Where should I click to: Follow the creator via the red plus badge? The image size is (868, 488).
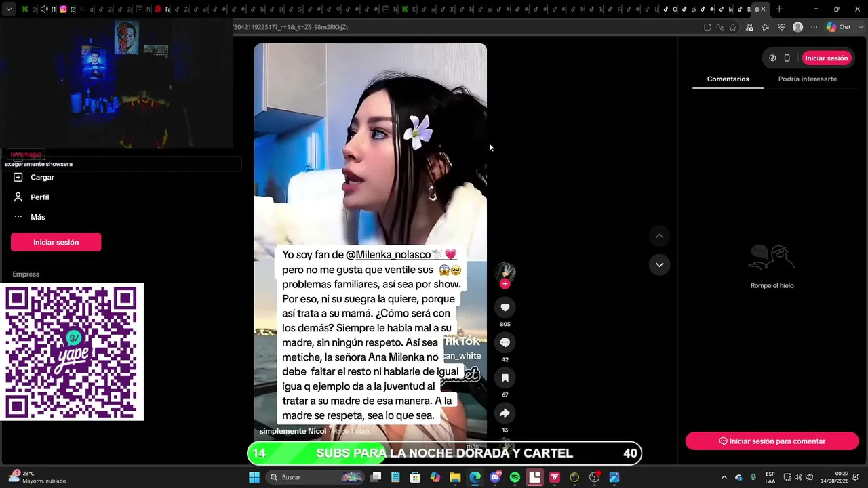(505, 284)
